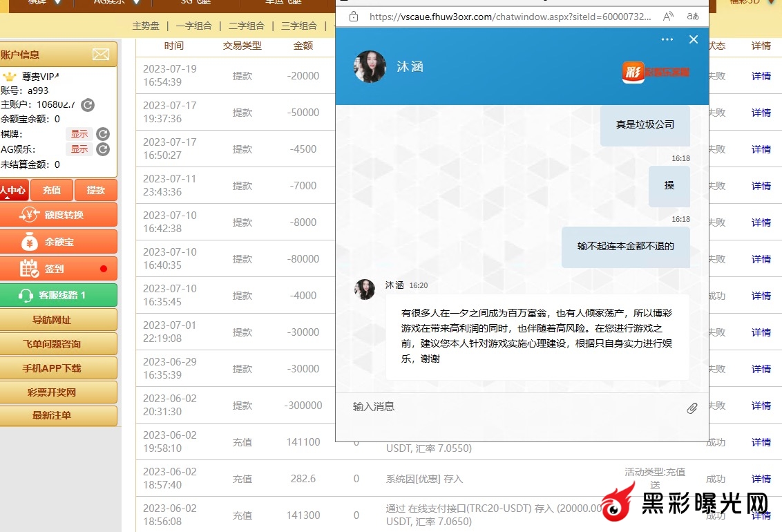The width and height of the screenshot is (782, 532).
Task: Open the mail envelope icon in 账户信息
Action: pyautogui.click(x=101, y=55)
